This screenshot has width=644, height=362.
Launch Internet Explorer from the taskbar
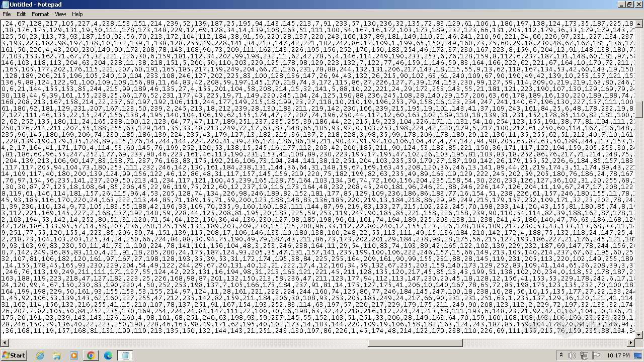pos(40,355)
